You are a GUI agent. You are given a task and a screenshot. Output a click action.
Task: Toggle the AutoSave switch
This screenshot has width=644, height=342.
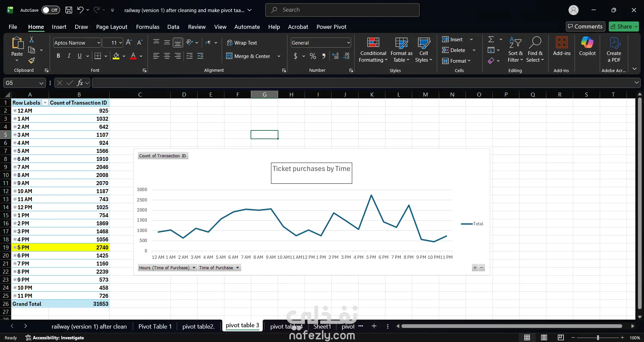pos(51,10)
